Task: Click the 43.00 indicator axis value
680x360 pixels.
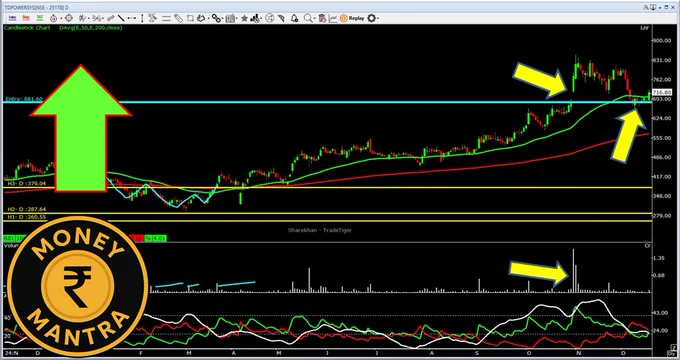Action: click(x=660, y=313)
